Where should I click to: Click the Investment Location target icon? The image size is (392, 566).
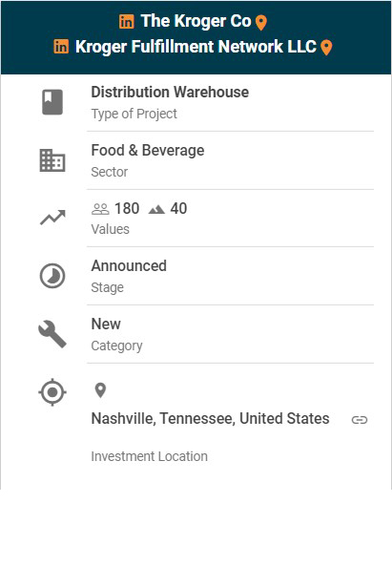point(52,392)
